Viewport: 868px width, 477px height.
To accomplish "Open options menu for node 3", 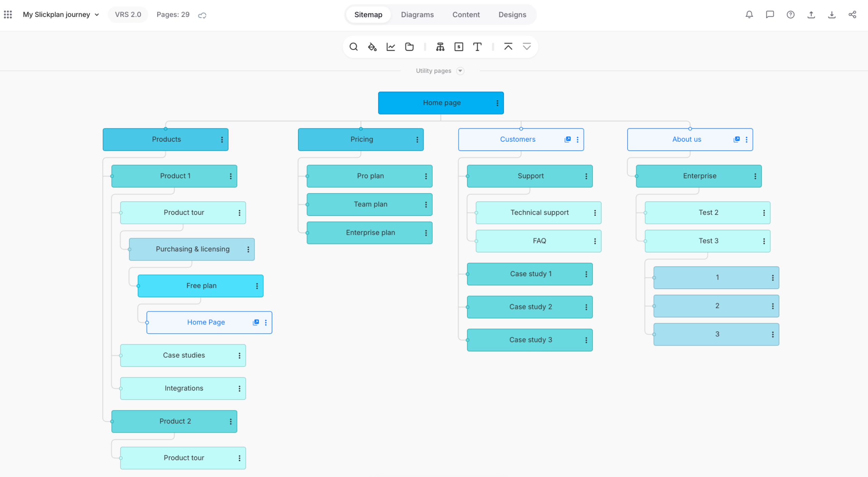I will [x=773, y=335].
